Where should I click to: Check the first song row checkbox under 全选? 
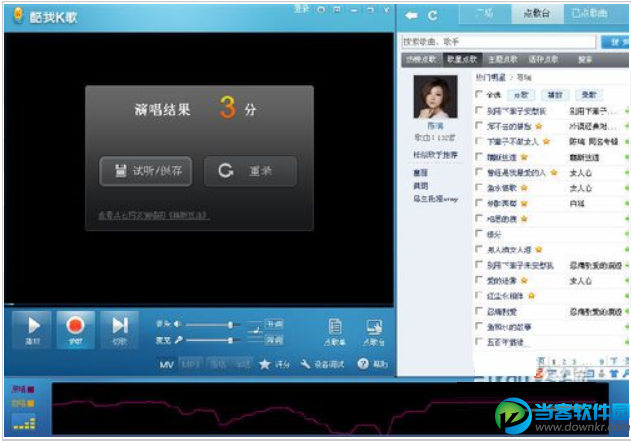(x=479, y=110)
